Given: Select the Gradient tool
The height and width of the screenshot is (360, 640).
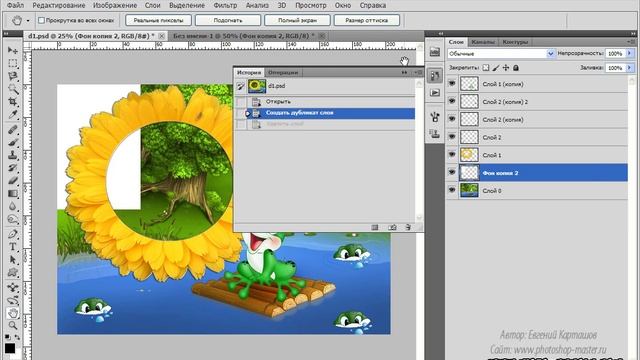Looking at the screenshot, I should 13,193.
